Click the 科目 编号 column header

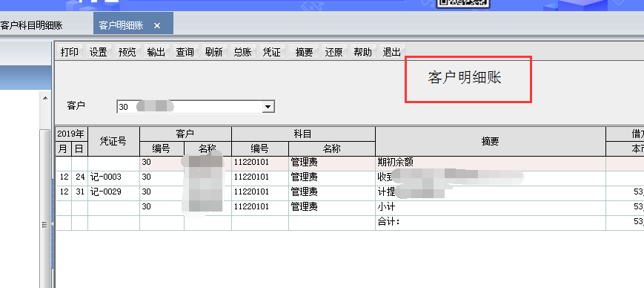(x=260, y=148)
